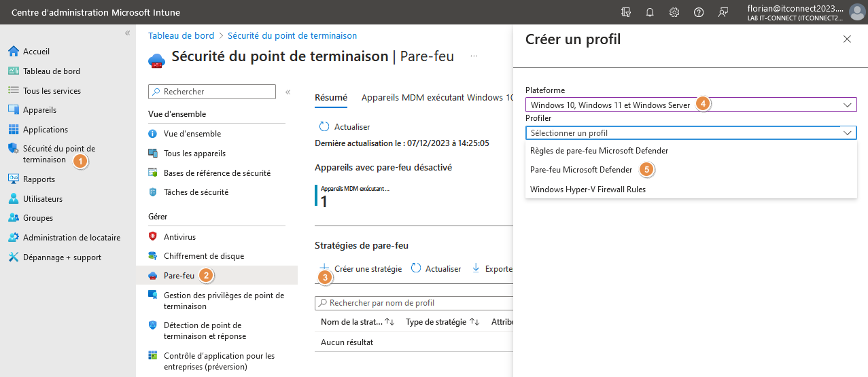Click Chiffrement de disque icon
Viewport: 868px width, 377px height.
[153, 256]
